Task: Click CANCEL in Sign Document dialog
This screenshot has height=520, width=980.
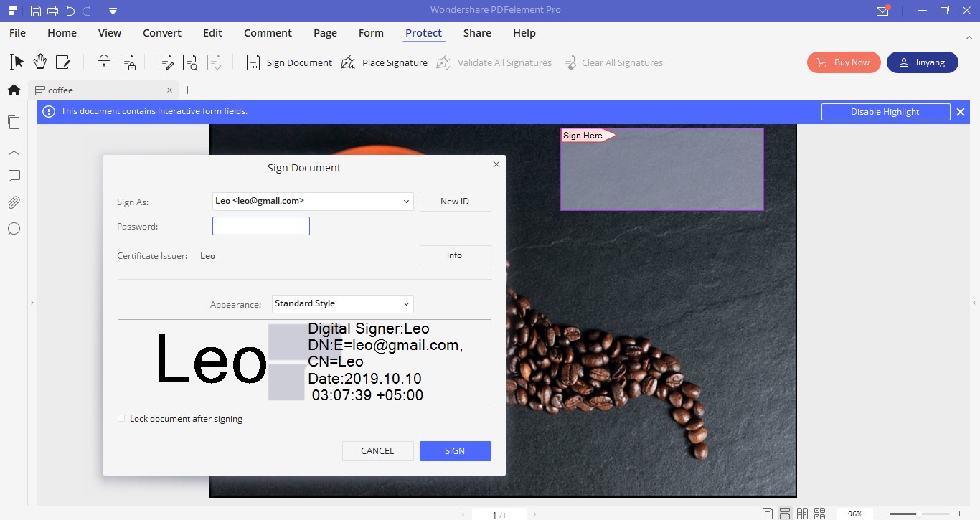Action: coord(377,451)
